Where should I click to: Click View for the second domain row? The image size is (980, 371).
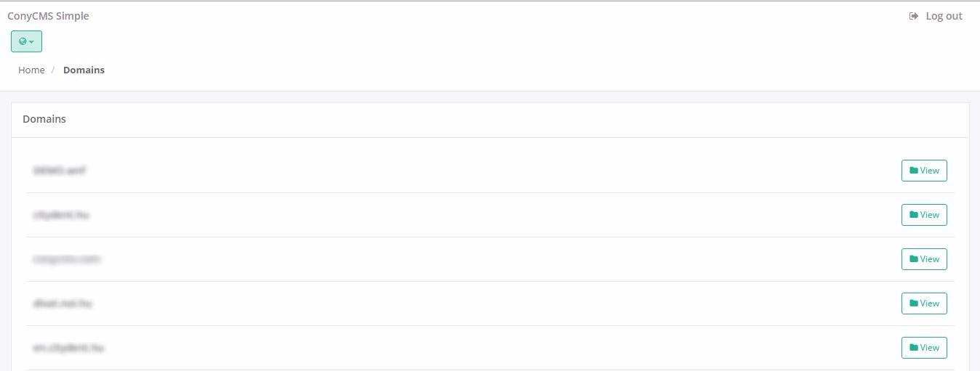[924, 215]
